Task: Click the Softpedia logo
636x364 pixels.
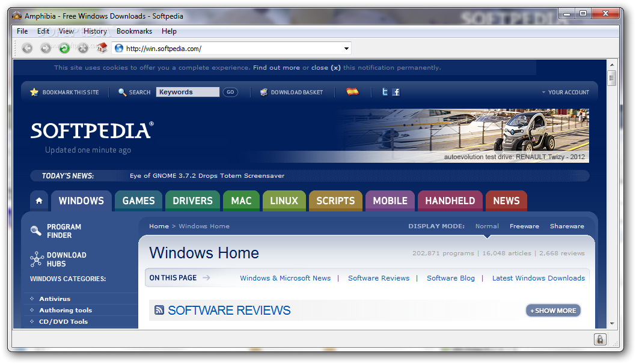Action: click(x=92, y=130)
